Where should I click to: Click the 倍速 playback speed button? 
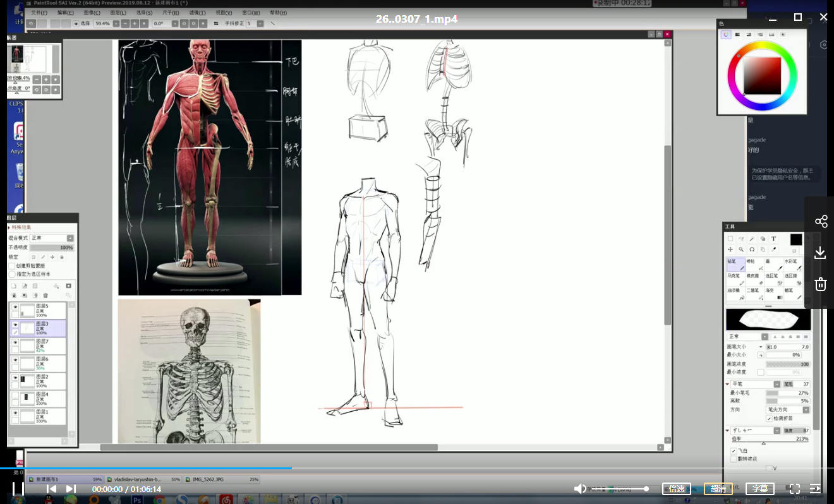677,489
